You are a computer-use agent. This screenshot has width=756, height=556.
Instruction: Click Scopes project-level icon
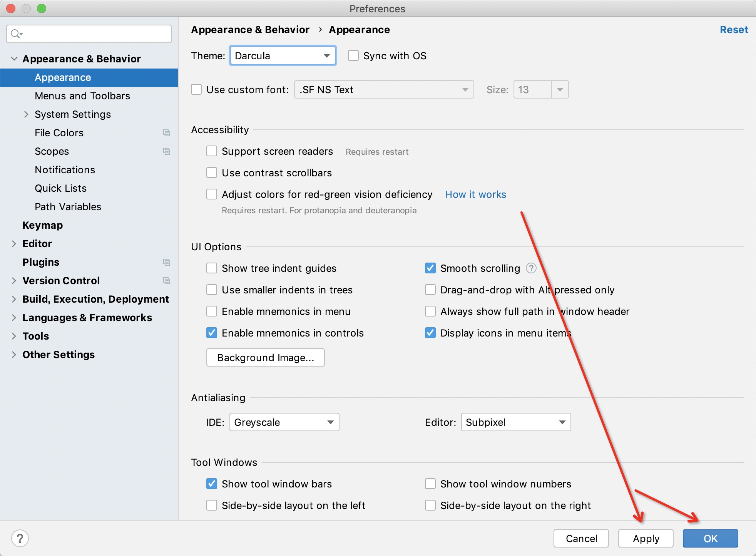pos(167,151)
